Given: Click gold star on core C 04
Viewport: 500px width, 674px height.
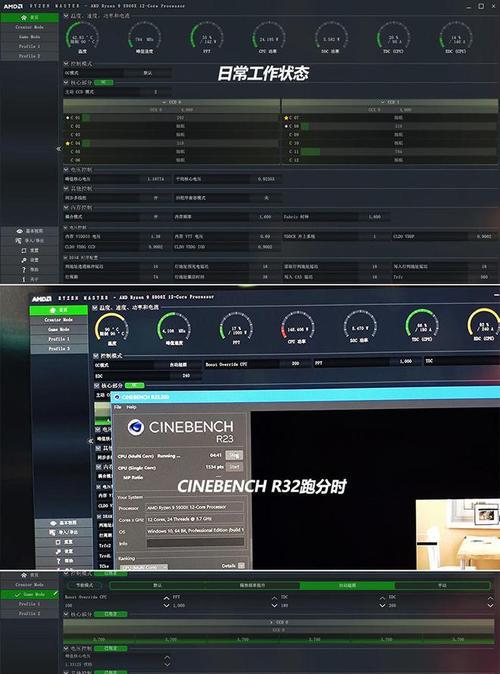Looking at the screenshot, I should click(67, 143).
